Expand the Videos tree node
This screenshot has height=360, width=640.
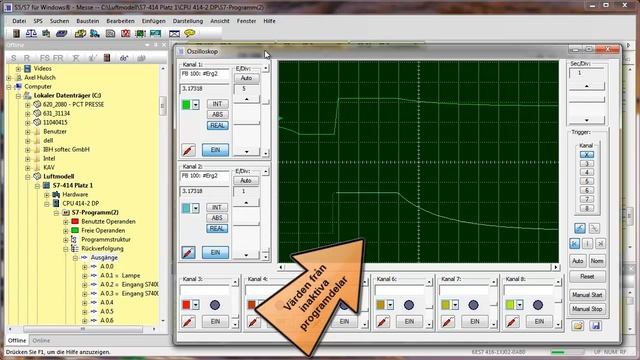(18, 69)
